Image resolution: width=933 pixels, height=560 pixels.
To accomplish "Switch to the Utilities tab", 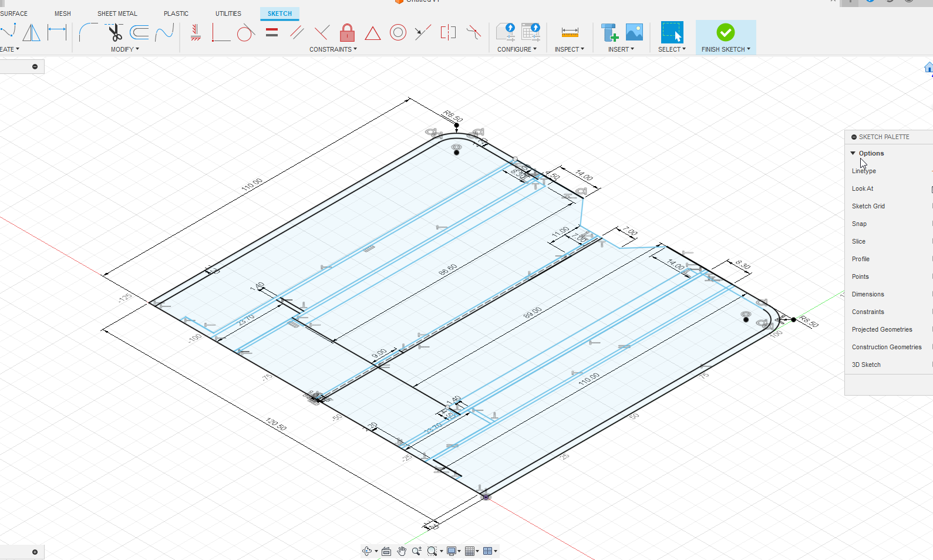I will click(228, 14).
